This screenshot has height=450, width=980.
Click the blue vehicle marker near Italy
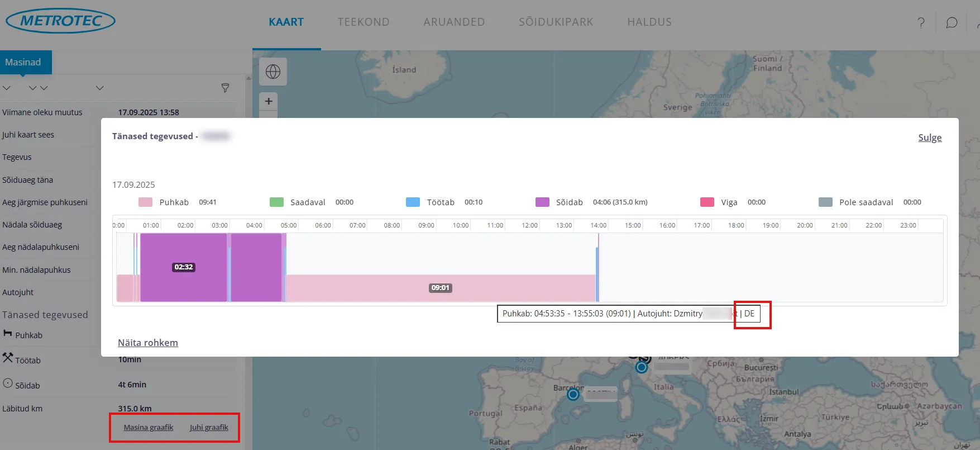(642, 367)
